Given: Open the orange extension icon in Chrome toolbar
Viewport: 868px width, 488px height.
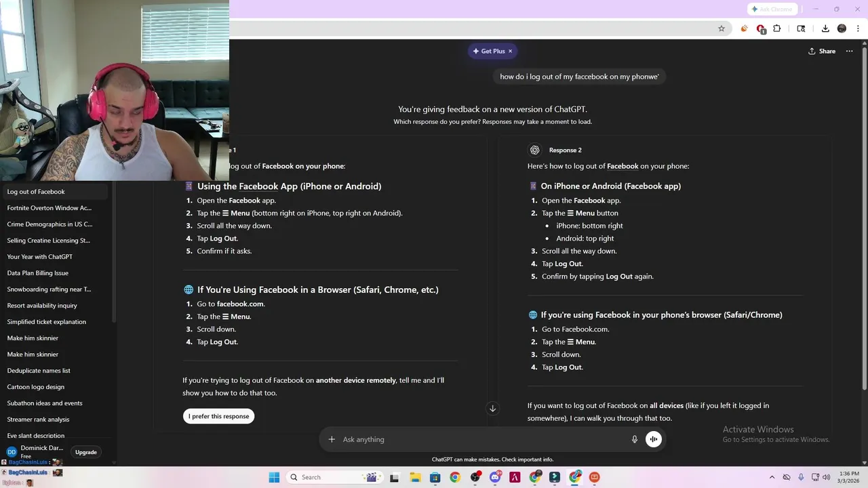Looking at the screenshot, I should click(745, 28).
